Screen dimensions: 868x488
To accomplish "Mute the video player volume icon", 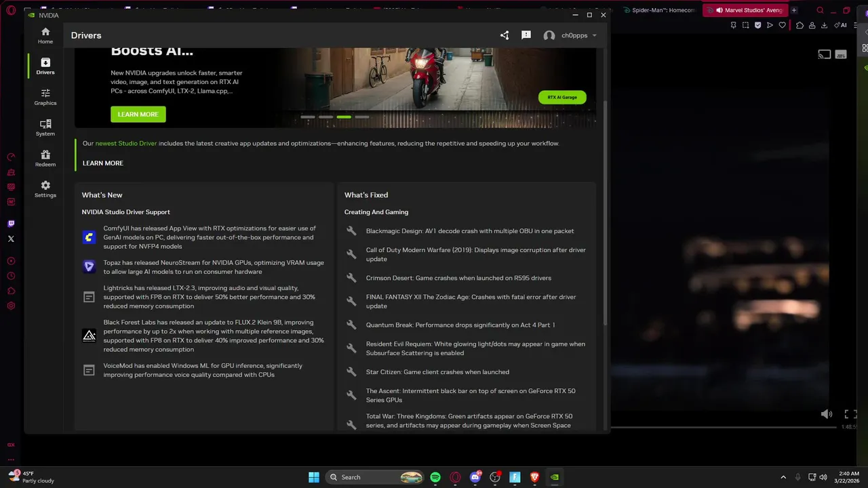I will point(826,414).
